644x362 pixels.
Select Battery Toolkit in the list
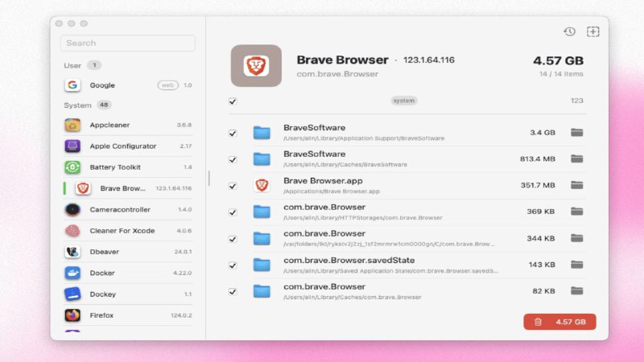(x=128, y=167)
